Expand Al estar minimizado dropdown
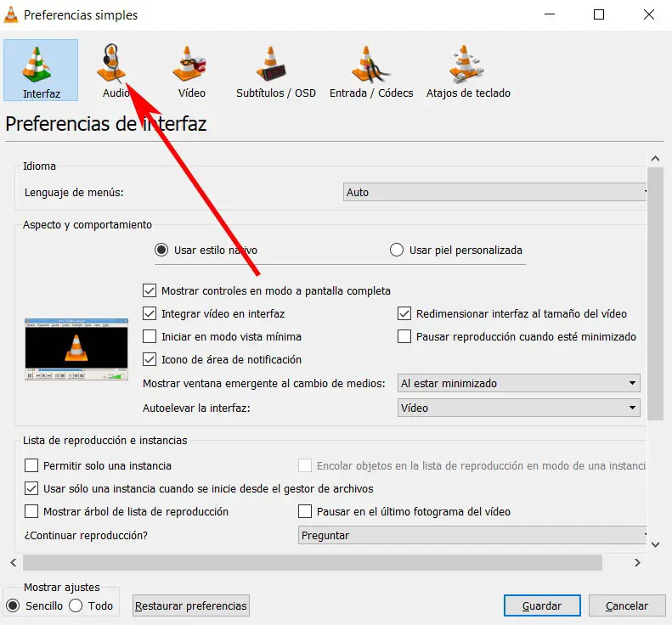This screenshot has height=625, width=672. 518,383
